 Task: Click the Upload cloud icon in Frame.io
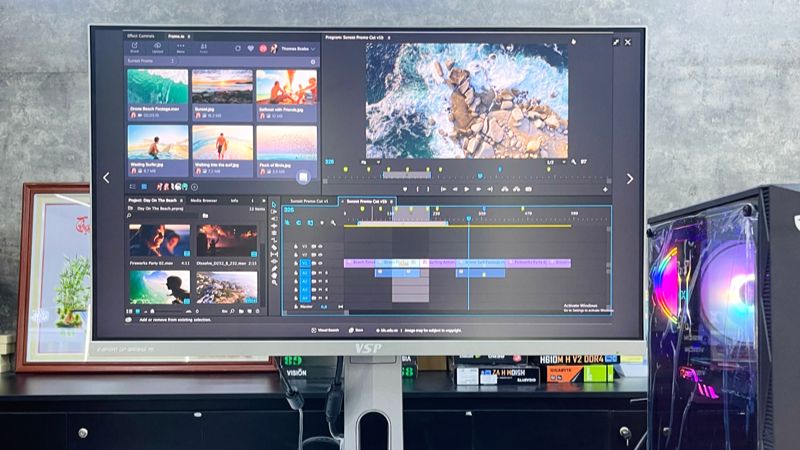point(157,47)
